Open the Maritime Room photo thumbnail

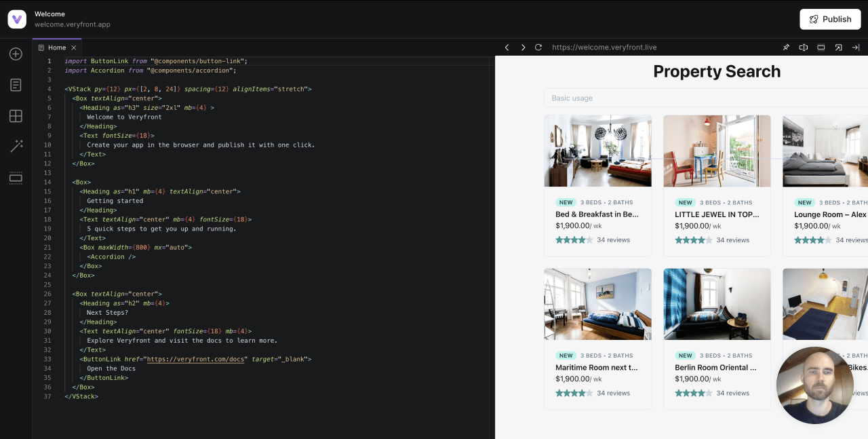(597, 303)
